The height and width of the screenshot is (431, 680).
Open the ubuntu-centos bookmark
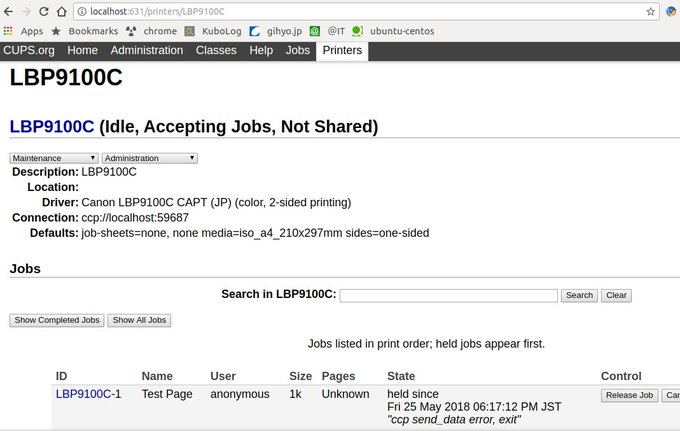[393, 31]
